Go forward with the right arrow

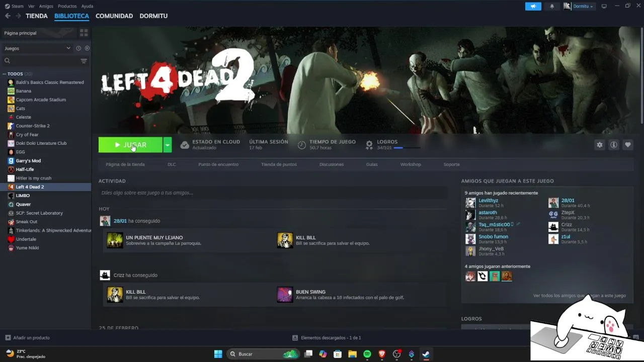tap(18, 16)
